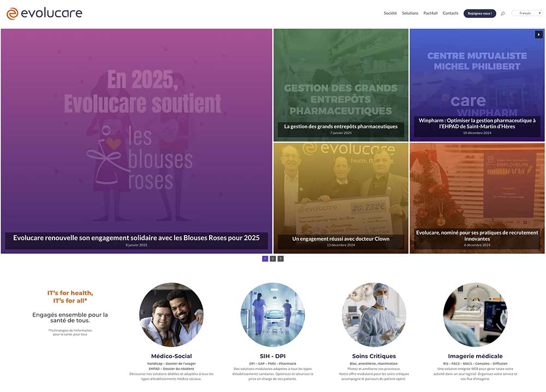This screenshot has width=546, height=392.
Task: Go to slider page 1
Action: pyautogui.click(x=265, y=259)
